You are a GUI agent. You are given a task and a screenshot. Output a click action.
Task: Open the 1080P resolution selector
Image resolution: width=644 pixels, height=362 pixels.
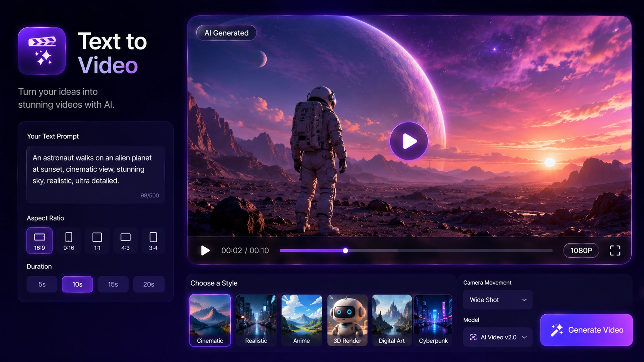[x=581, y=250]
